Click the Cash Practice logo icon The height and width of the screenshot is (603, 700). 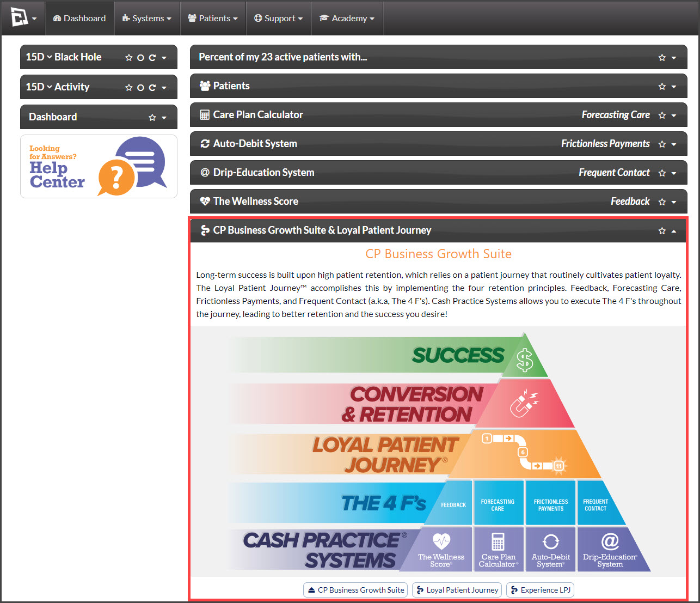pyautogui.click(x=19, y=17)
